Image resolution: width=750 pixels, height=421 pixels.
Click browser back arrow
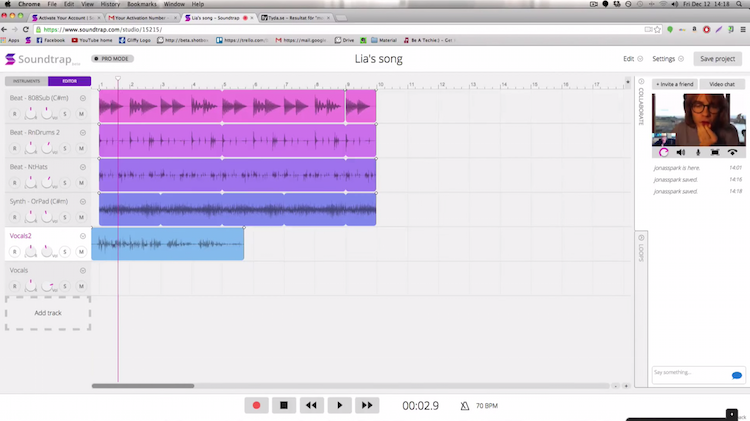coord(4,29)
